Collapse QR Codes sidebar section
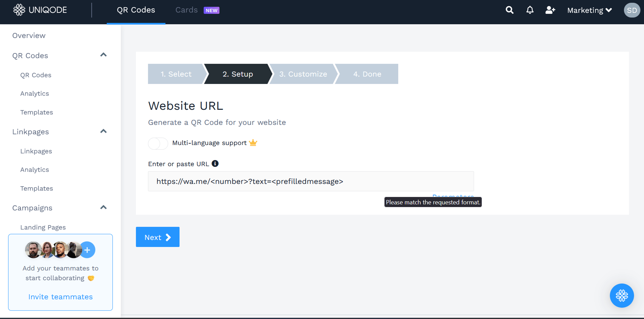Image resolution: width=644 pixels, height=319 pixels. [103, 55]
